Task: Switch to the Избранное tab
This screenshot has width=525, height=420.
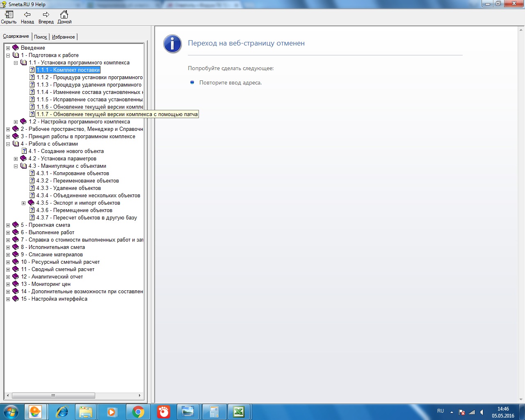Action: point(63,37)
